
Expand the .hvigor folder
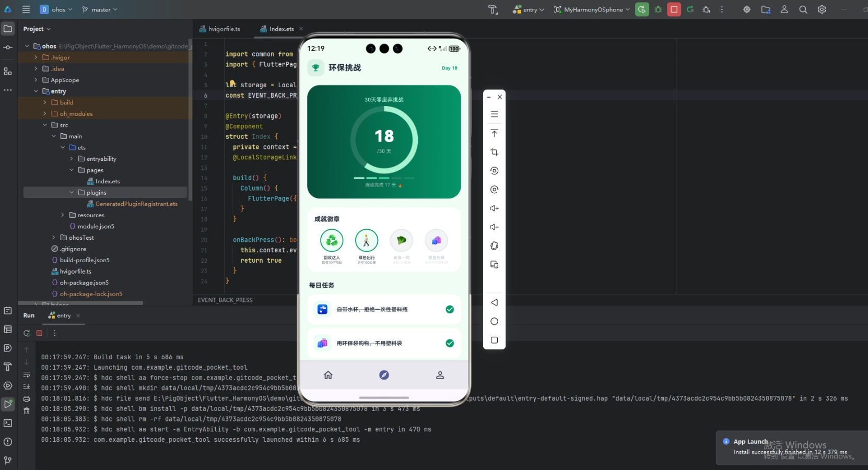(x=36, y=57)
